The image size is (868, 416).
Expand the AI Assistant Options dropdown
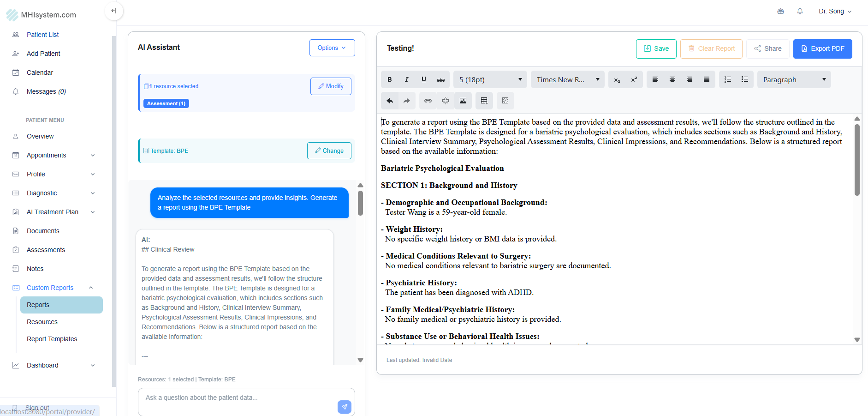click(x=332, y=48)
